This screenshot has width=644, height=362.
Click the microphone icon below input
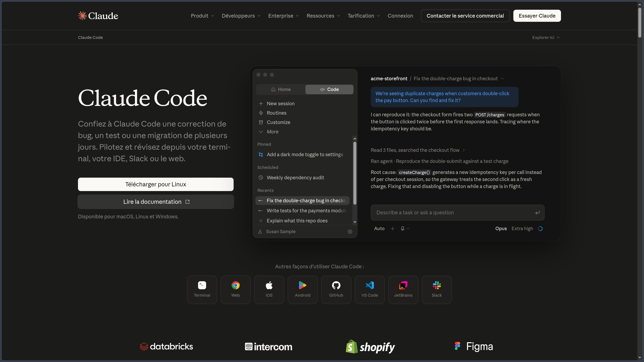pos(402,229)
